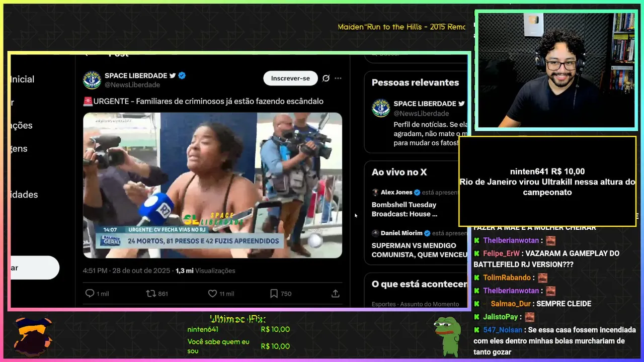The height and width of the screenshot is (362, 644).
Task: Click the Daniel Miorim small avatar
Action: (375, 233)
